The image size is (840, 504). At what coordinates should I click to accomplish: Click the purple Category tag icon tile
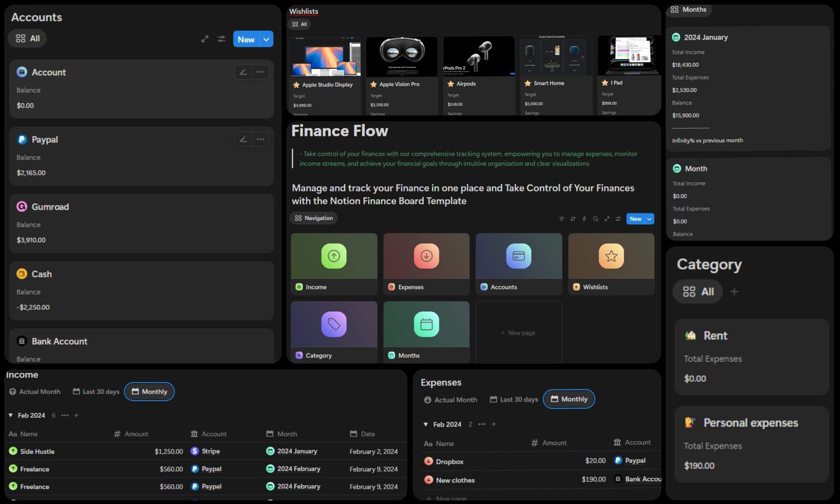334,324
